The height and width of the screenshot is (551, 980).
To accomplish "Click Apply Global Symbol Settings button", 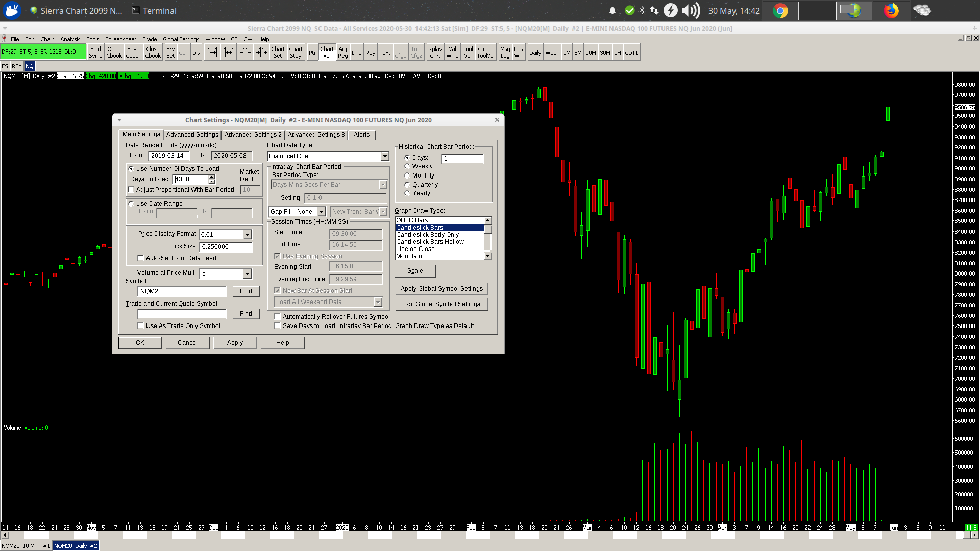I will tap(442, 289).
